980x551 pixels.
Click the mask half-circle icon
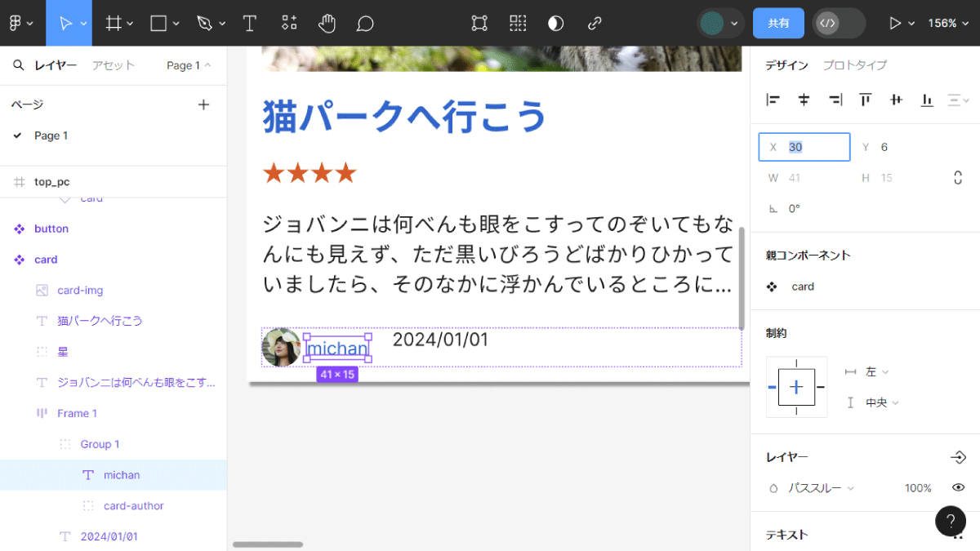click(556, 23)
